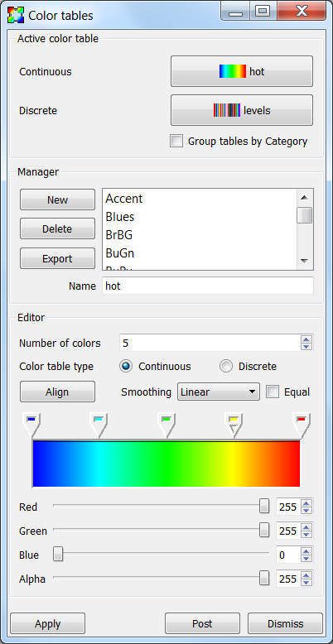Click the Red slider handle

coord(264,507)
